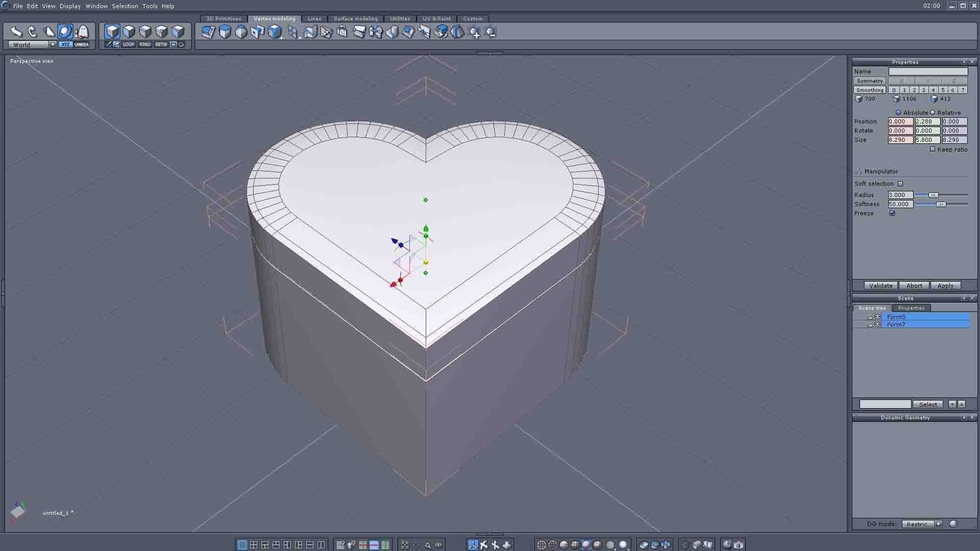Click the Decrease smoothing minus sphere icon

[491, 32]
